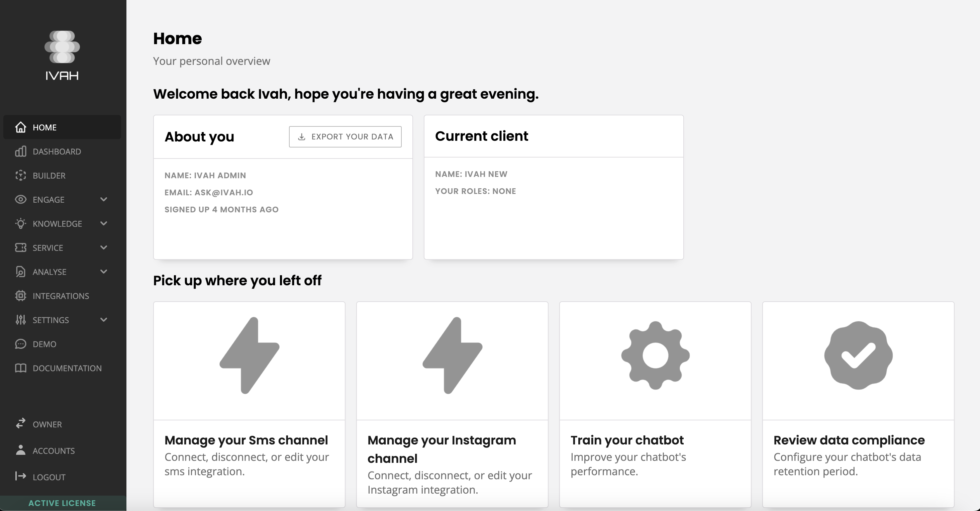This screenshot has height=511, width=980.
Task: Expand the Engage submenu chevron
Action: 103,199
